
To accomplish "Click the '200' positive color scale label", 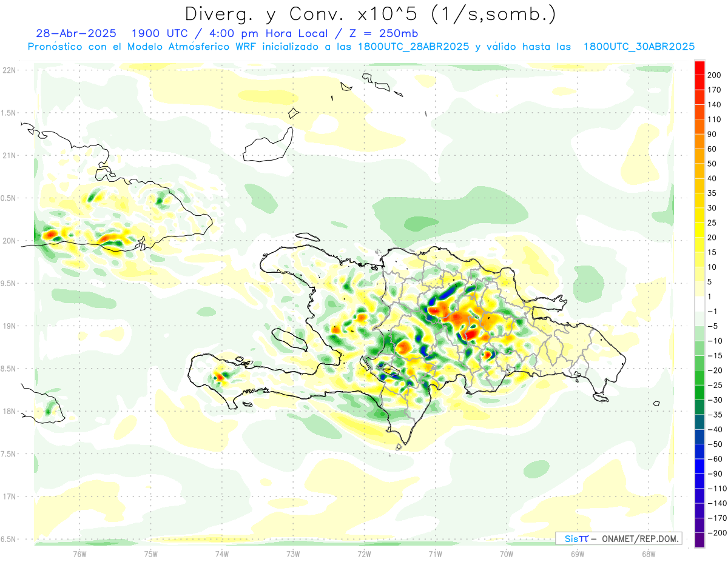I will click(x=715, y=75).
